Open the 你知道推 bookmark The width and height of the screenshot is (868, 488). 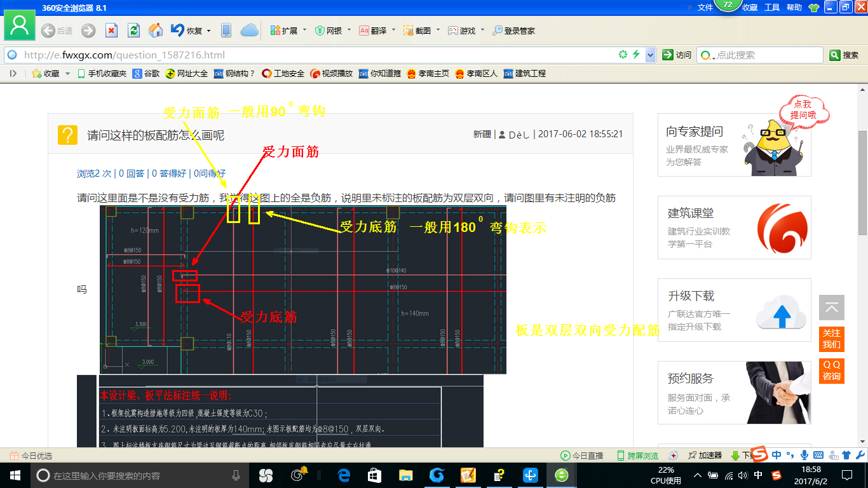[x=380, y=74]
